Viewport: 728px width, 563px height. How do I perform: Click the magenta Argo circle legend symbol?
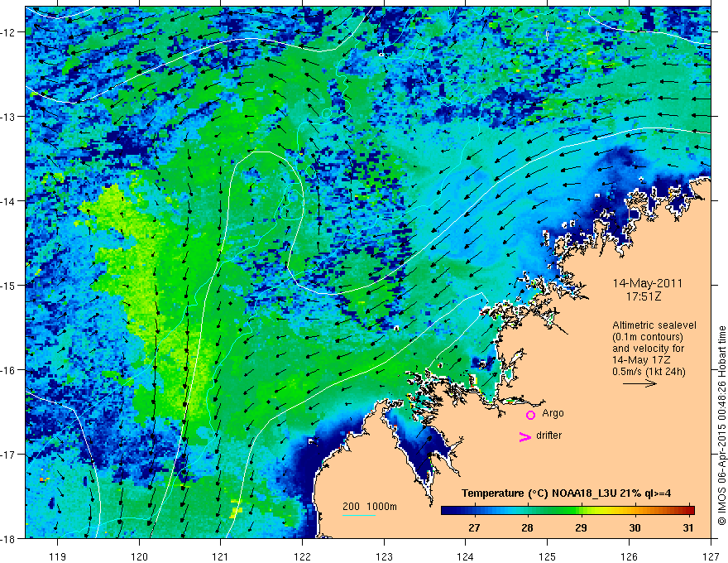click(x=530, y=415)
